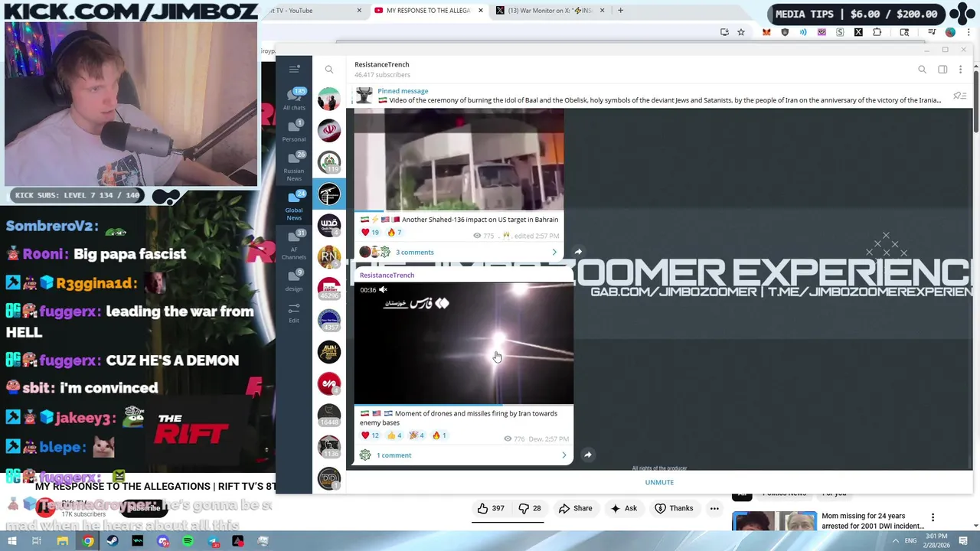Image resolution: width=980 pixels, height=551 pixels.
Task: Open Telegram channel three-dot options menu
Action: tap(960, 70)
